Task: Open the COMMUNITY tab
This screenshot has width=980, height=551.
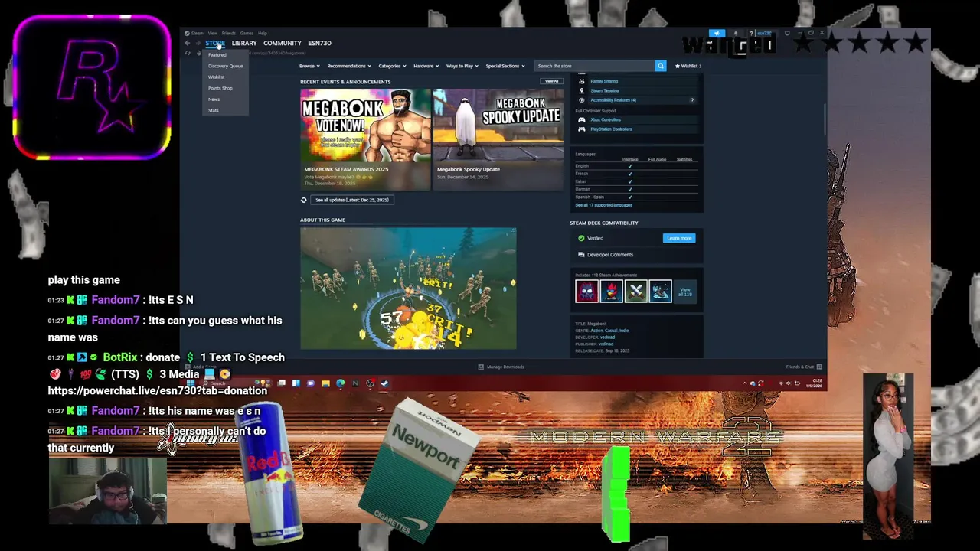Action: pyautogui.click(x=283, y=43)
